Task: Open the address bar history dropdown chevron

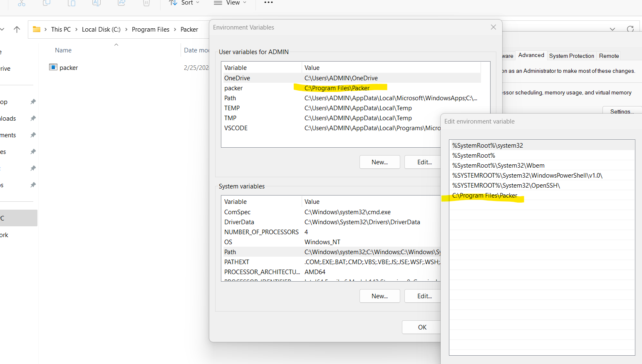Action: coord(612,29)
